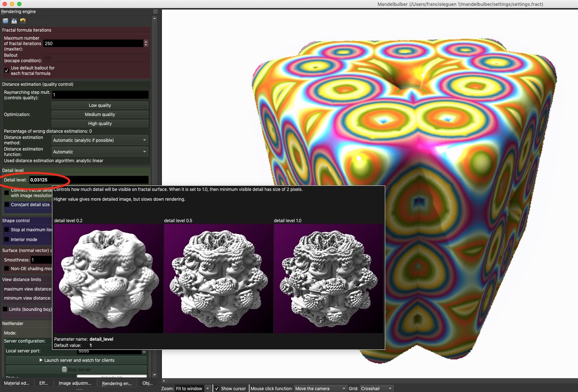The width and height of the screenshot is (578, 392).
Task: Expand the Mouse click function dropdown
Action: point(320,388)
